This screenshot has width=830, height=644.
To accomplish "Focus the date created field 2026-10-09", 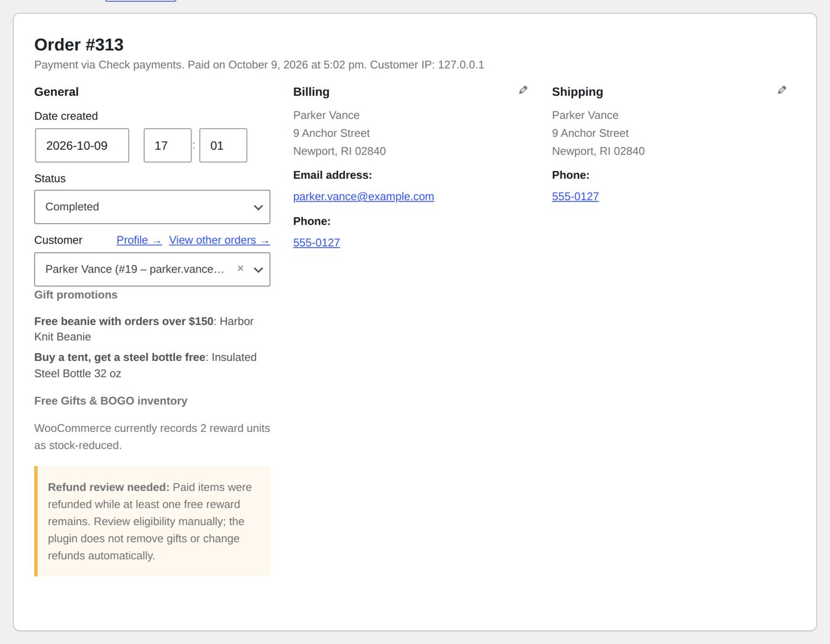I will [x=82, y=145].
